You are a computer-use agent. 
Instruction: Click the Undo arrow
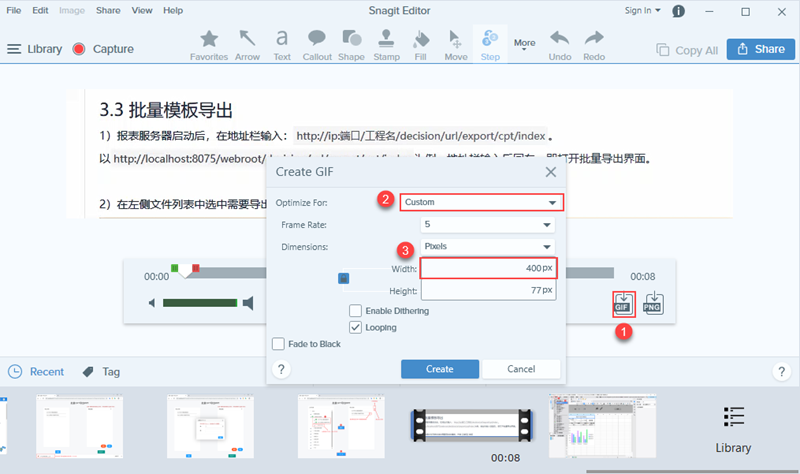point(560,45)
